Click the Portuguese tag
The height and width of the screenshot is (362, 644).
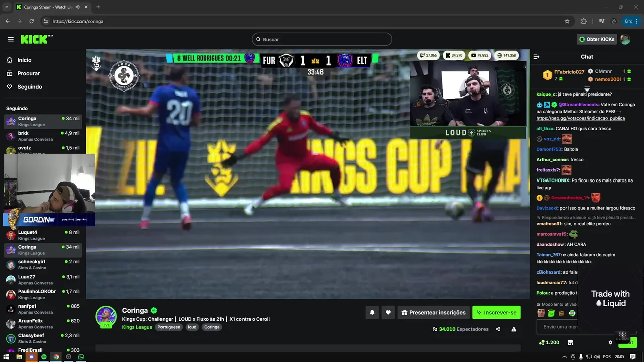(x=169, y=327)
